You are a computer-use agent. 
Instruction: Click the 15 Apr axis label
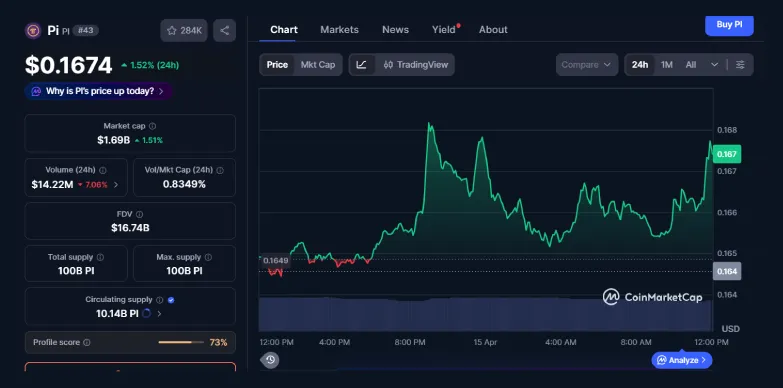pos(485,343)
